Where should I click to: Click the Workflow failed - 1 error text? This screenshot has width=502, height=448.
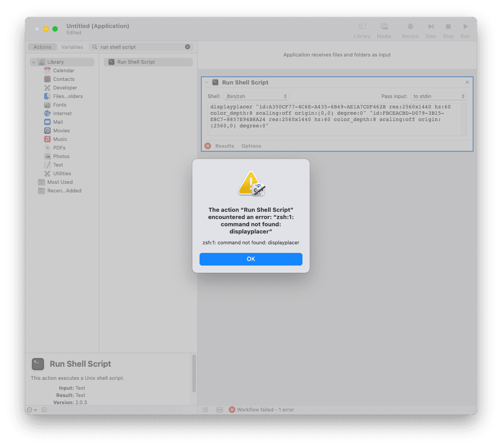(x=265, y=410)
